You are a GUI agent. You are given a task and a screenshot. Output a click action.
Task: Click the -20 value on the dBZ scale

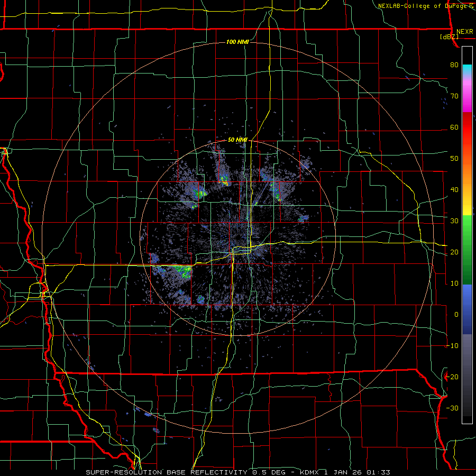tap(452, 377)
